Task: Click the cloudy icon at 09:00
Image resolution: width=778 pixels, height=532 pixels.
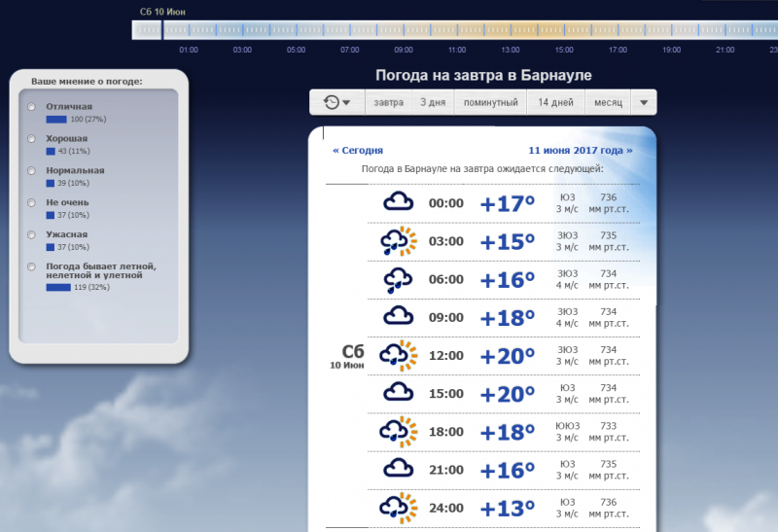Action: click(x=397, y=317)
